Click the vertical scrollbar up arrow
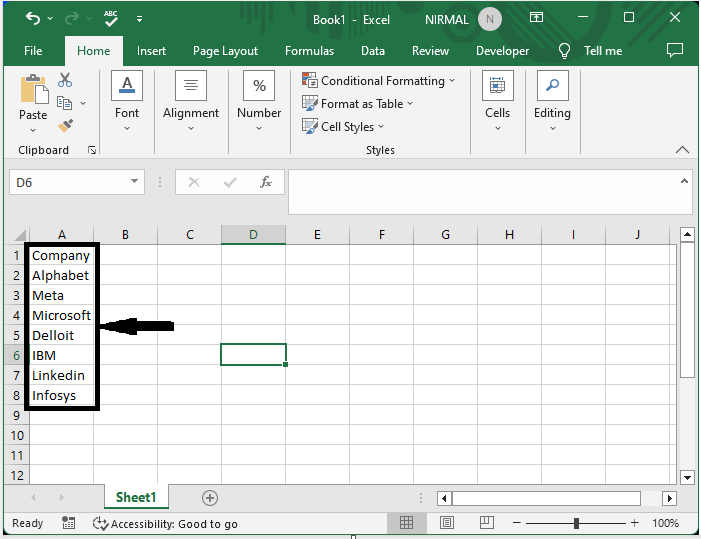Screen dimensions: 701x539 tap(687, 234)
